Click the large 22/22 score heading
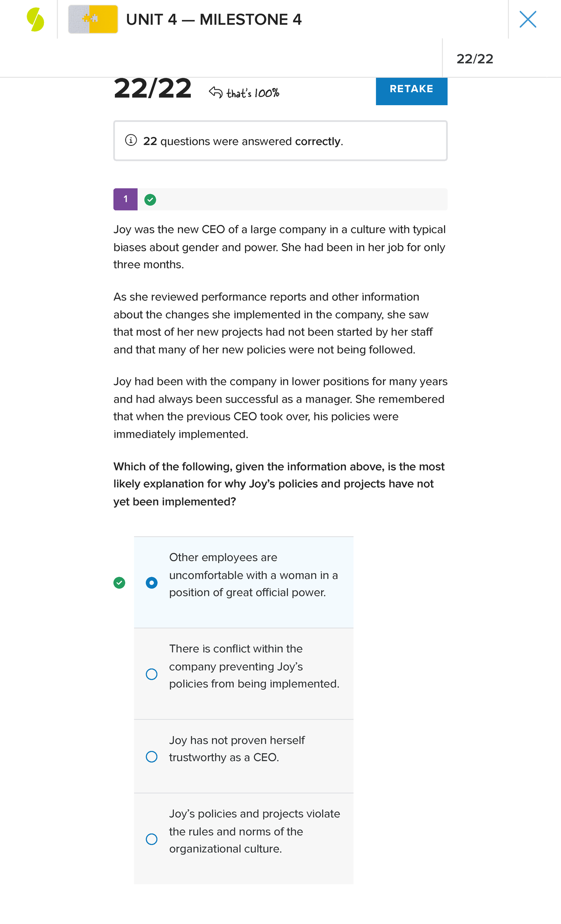Image resolution: width=561 pixels, height=924 pixels. pos(152,90)
